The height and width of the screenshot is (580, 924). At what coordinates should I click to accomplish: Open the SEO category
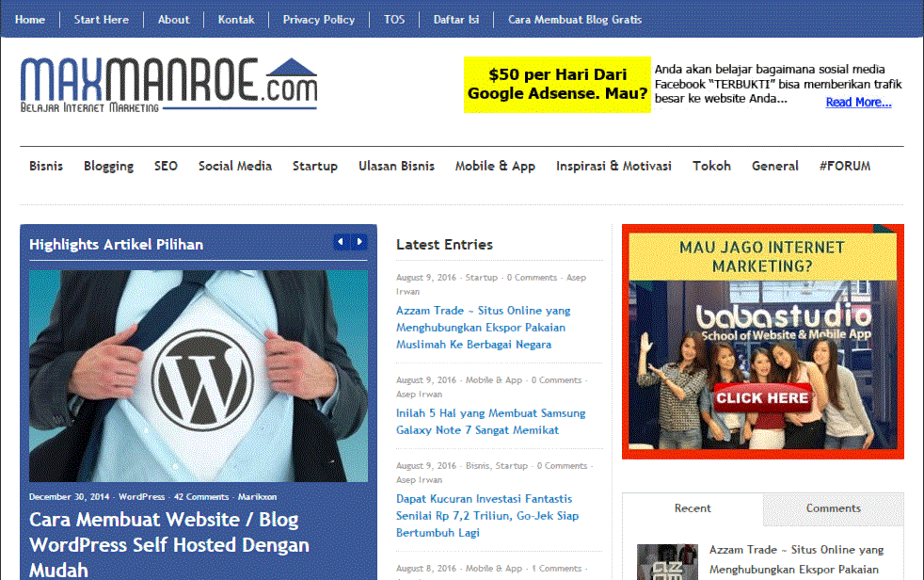point(166,167)
